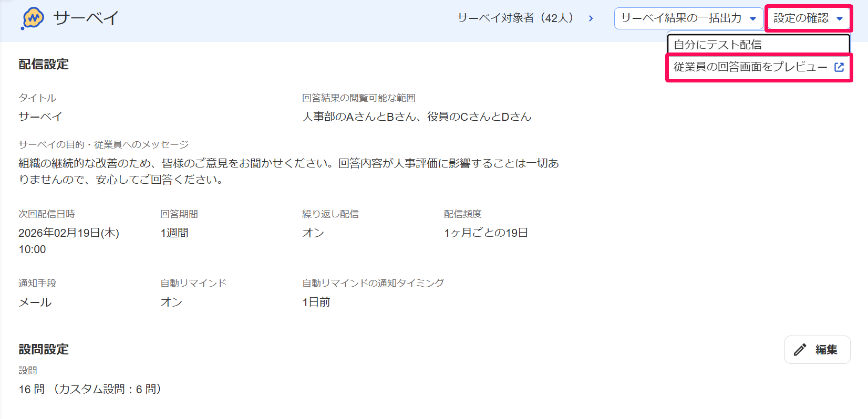This screenshot has height=419, width=868.
Task: Click the サーベイ page title text
Action: tap(86, 18)
